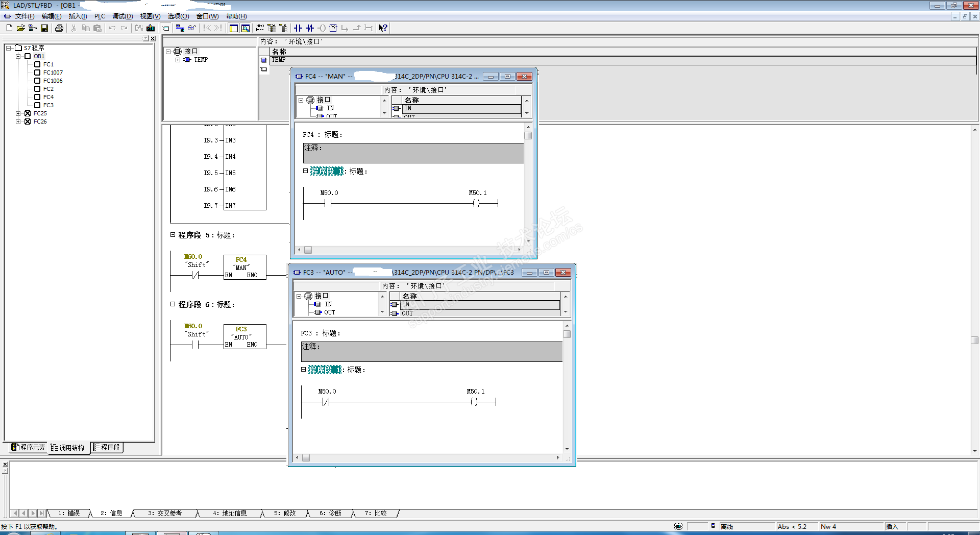
Task: Open the 4: 地址信息 output tab
Action: (x=230, y=513)
